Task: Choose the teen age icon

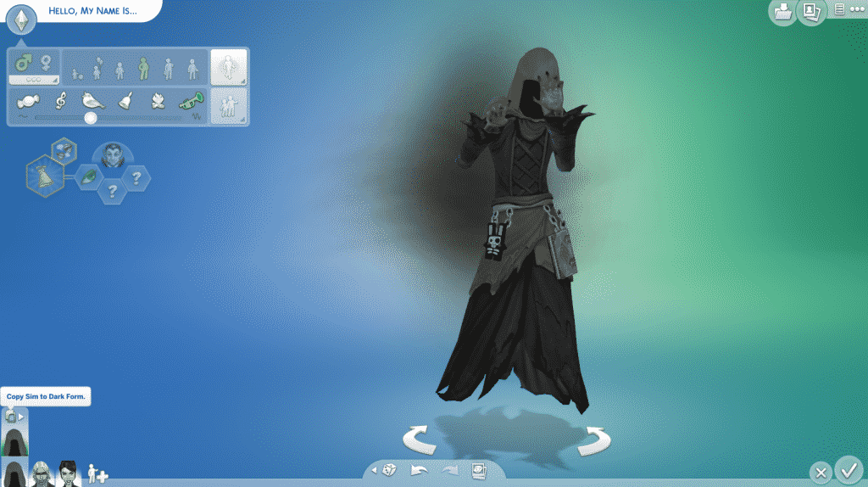Action: 120,70
